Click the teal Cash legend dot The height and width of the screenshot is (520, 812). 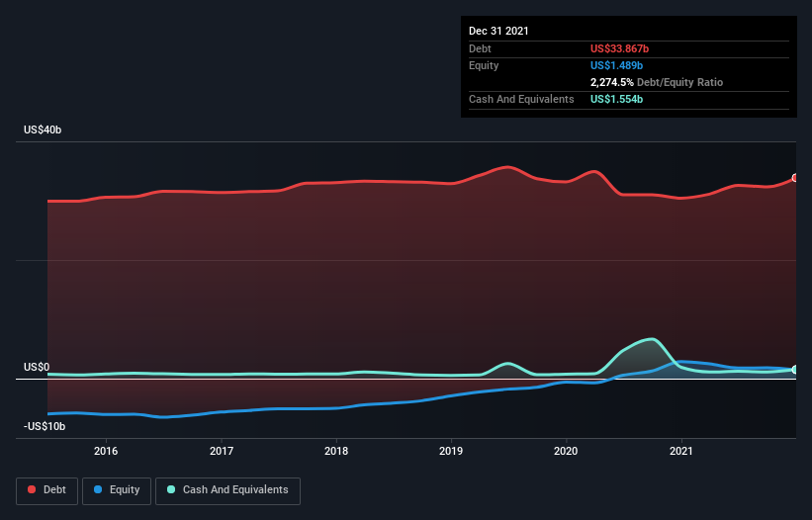pyautogui.click(x=171, y=489)
